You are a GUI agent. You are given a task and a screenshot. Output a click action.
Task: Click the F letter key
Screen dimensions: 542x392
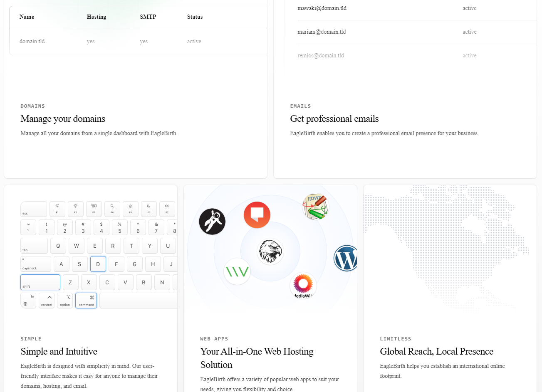tap(116, 264)
